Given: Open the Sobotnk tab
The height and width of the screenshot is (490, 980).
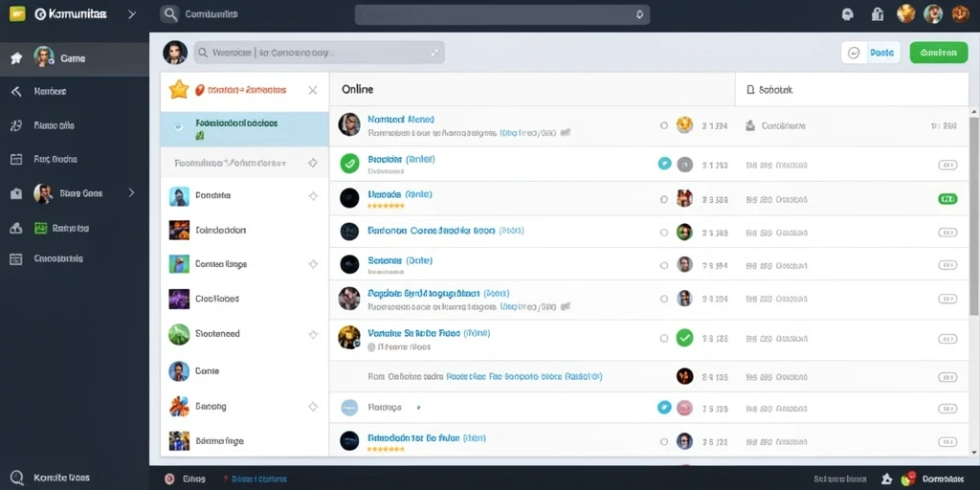Looking at the screenshot, I should [770, 90].
